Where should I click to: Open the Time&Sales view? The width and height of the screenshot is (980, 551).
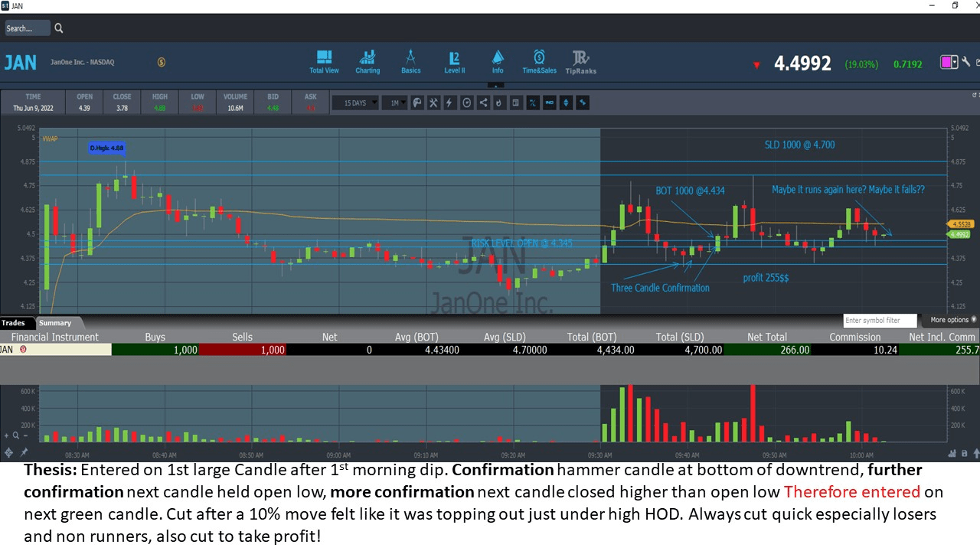point(540,62)
